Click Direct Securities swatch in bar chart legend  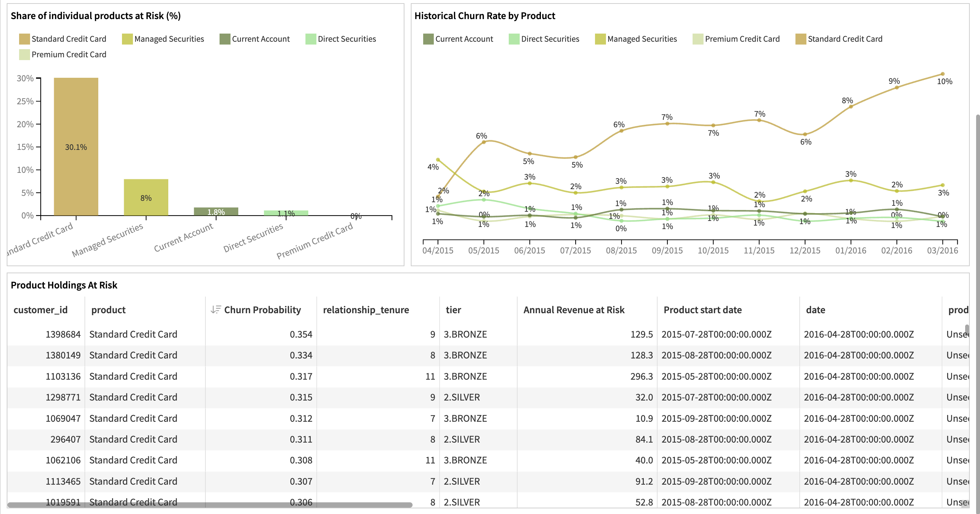click(310, 39)
